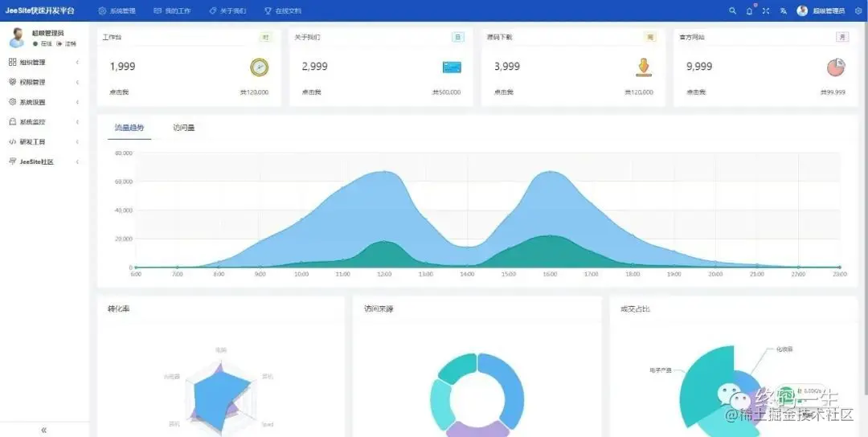Click the header avatar beside 超级管理员
This screenshot has height=437, width=868.
[802, 10]
